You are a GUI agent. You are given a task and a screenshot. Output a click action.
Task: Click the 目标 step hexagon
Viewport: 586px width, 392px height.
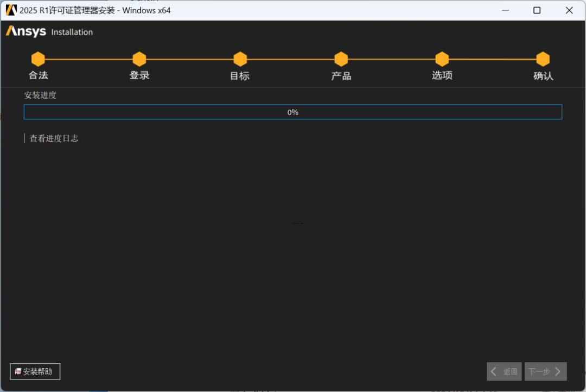pos(240,59)
